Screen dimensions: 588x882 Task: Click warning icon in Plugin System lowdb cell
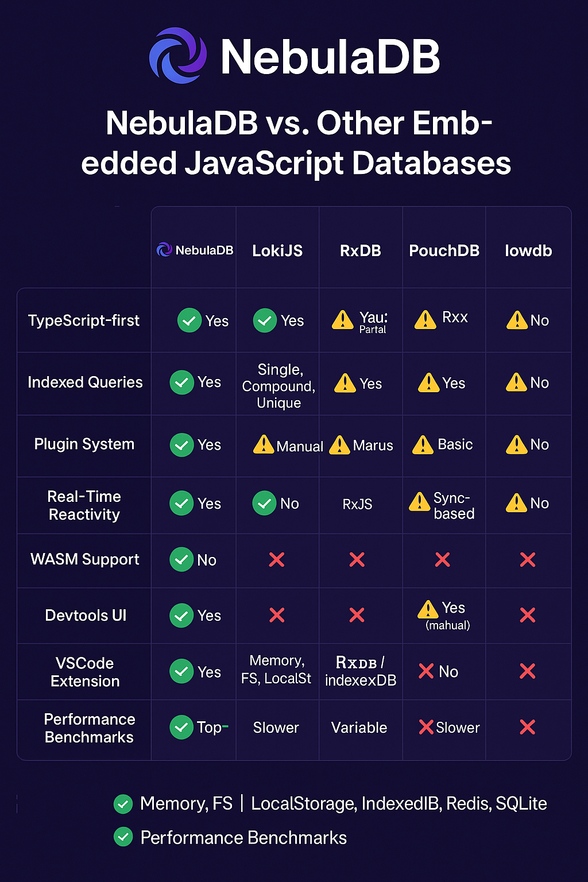[516, 444]
